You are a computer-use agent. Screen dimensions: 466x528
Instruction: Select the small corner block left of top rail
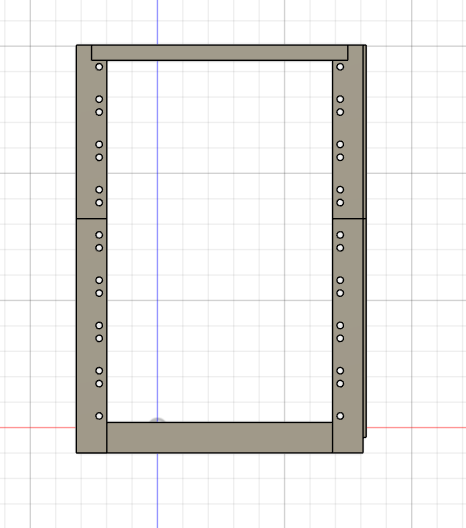84,53
